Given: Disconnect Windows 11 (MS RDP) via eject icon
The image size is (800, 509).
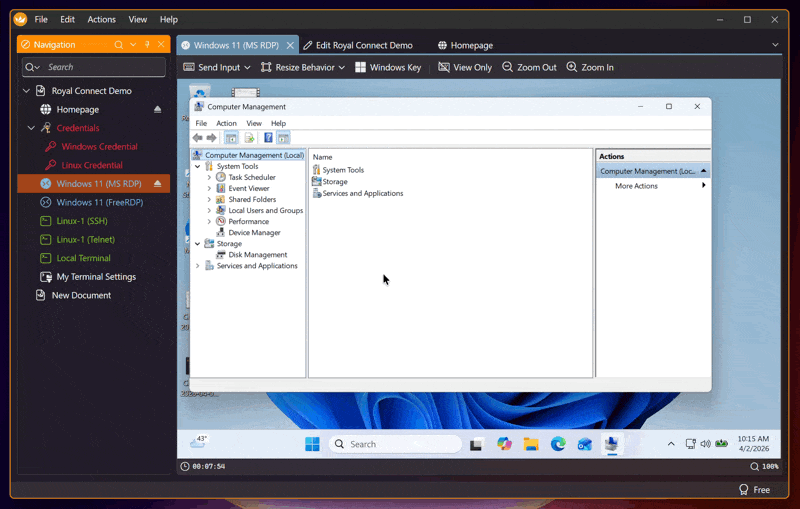Looking at the screenshot, I should click(157, 184).
